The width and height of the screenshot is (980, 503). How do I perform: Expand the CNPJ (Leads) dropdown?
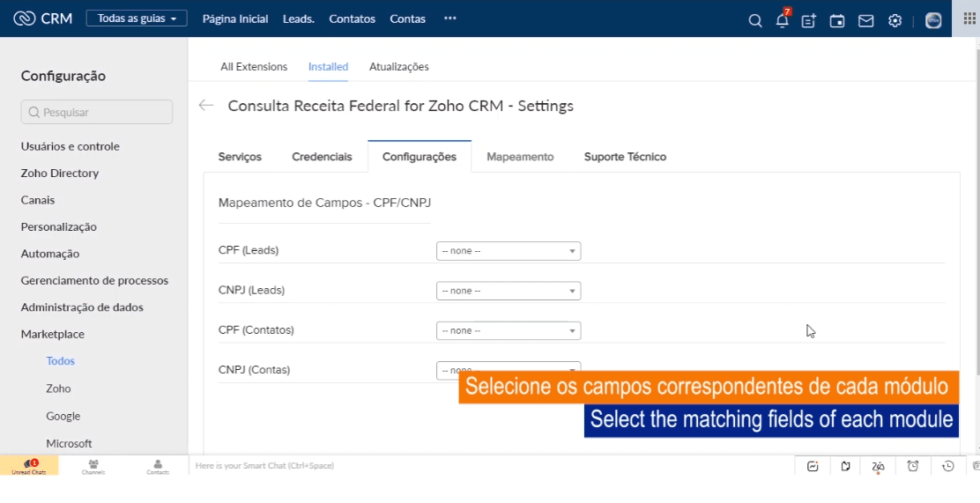click(509, 291)
